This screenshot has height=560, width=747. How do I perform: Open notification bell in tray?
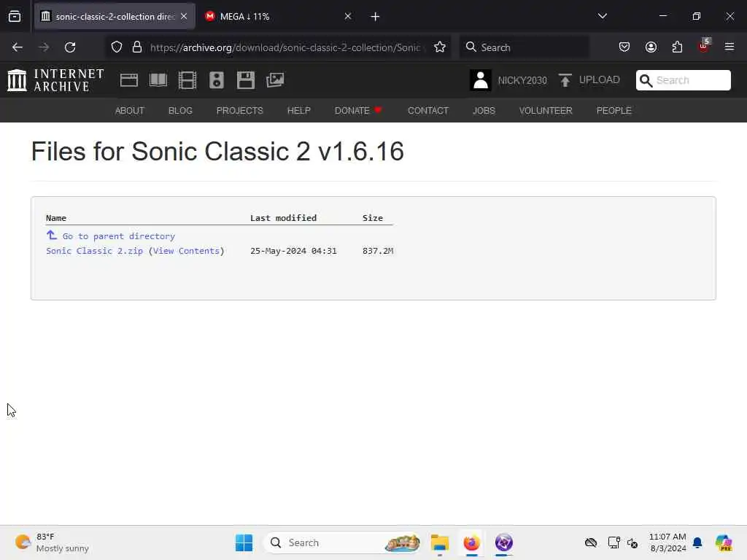click(697, 542)
